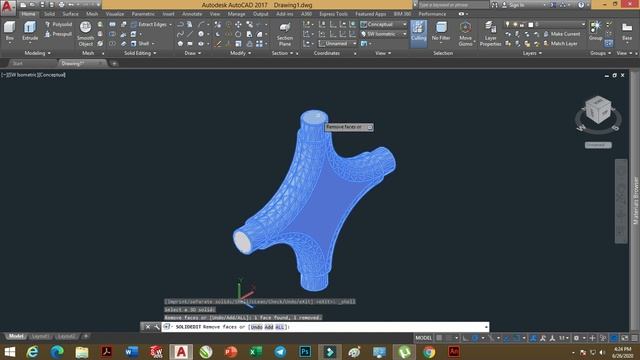The width and height of the screenshot is (640, 360).
Task: Open the Unnamed UCS dropdown
Action: coord(337,43)
